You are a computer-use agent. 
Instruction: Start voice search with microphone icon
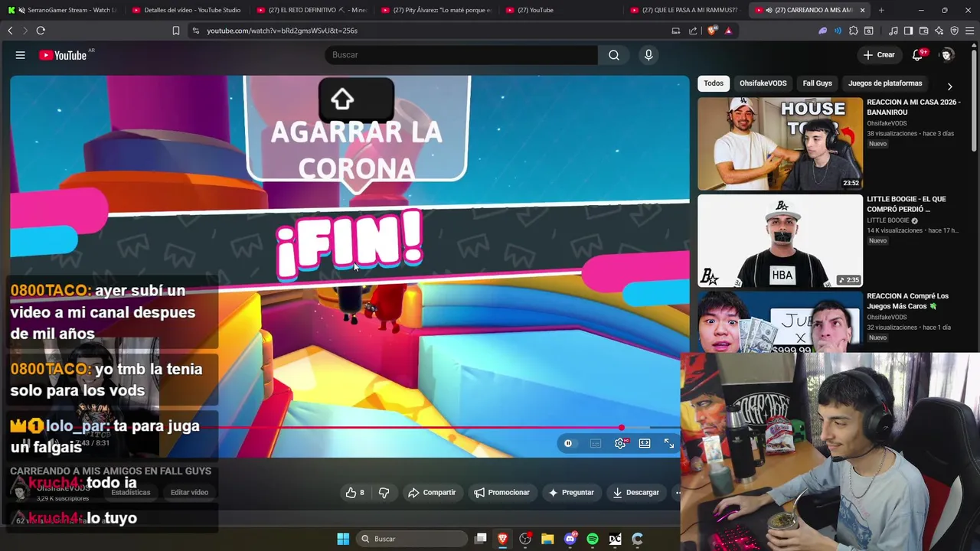(648, 55)
